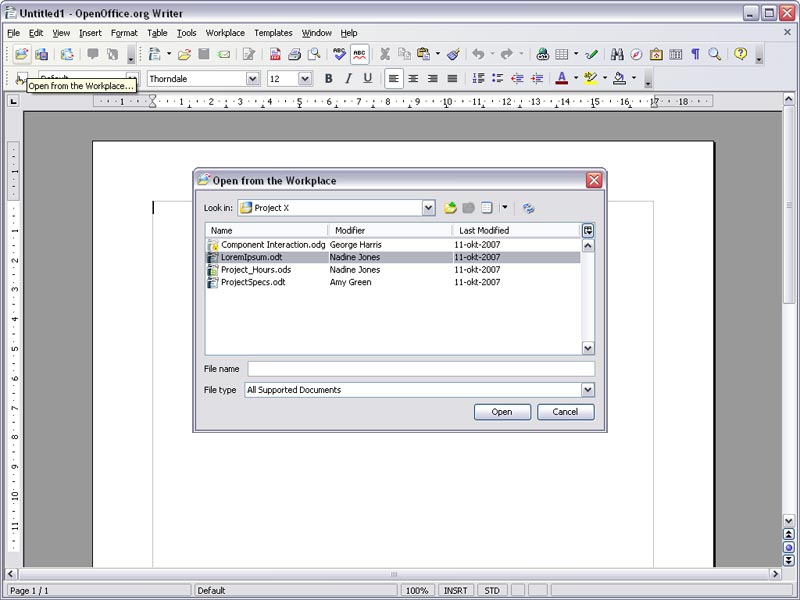The image size is (800, 600).
Task: Expand the Look in Project X dropdown
Action: coord(428,208)
